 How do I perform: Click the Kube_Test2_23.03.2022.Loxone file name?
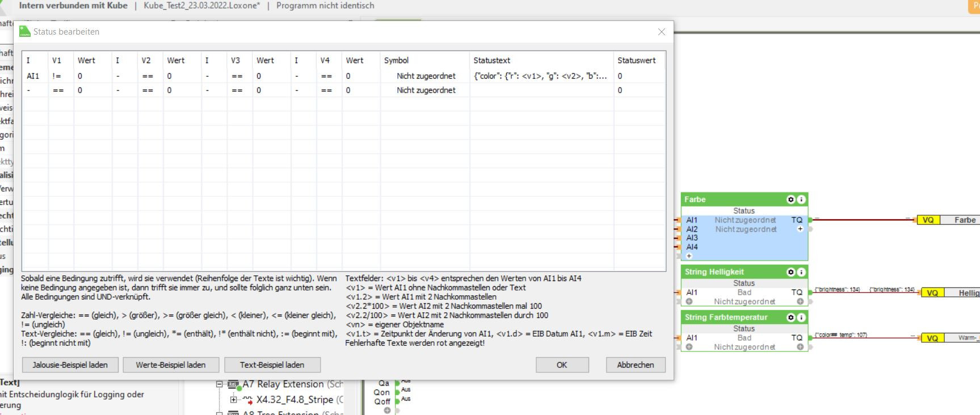coord(202,6)
